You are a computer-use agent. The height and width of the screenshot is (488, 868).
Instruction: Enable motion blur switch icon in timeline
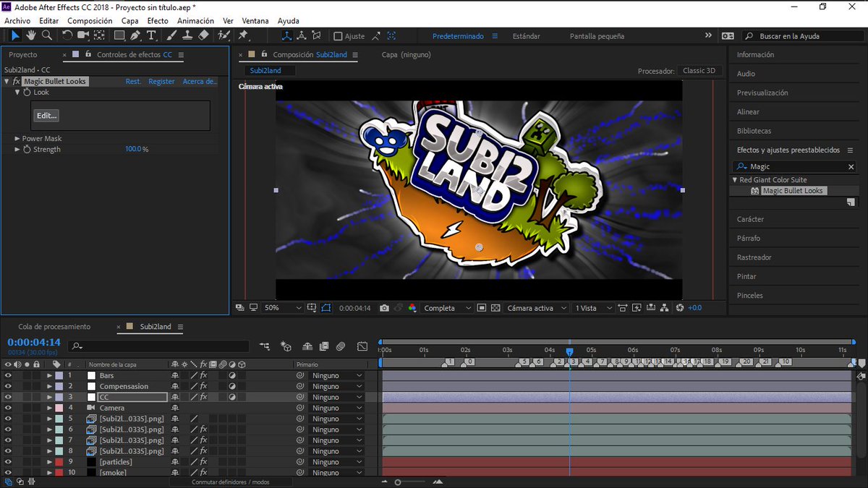click(x=341, y=346)
